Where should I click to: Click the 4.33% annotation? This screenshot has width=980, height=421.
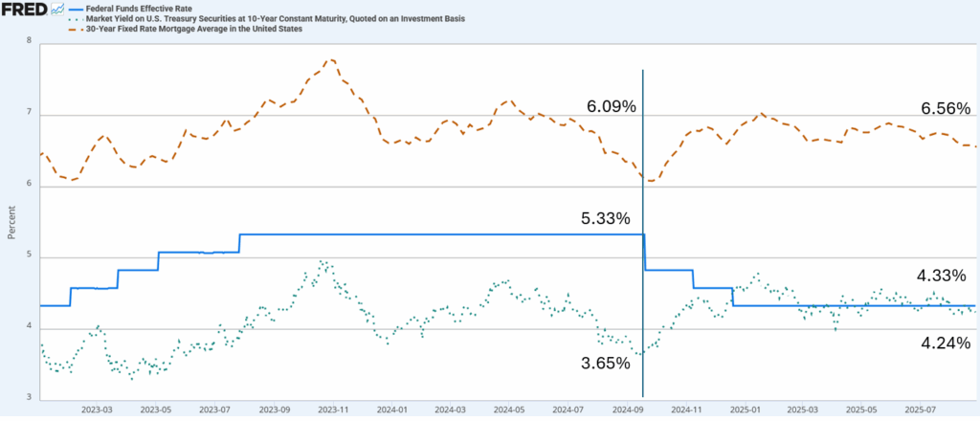pyautogui.click(x=943, y=276)
